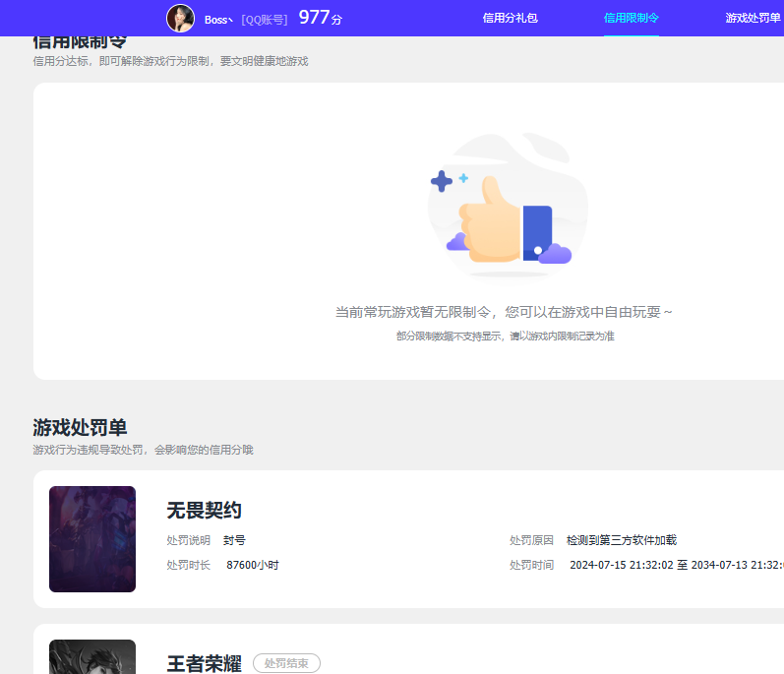Switch to the 游戏处罚单 tab
This screenshot has height=674, width=784.
pyautogui.click(x=753, y=18)
